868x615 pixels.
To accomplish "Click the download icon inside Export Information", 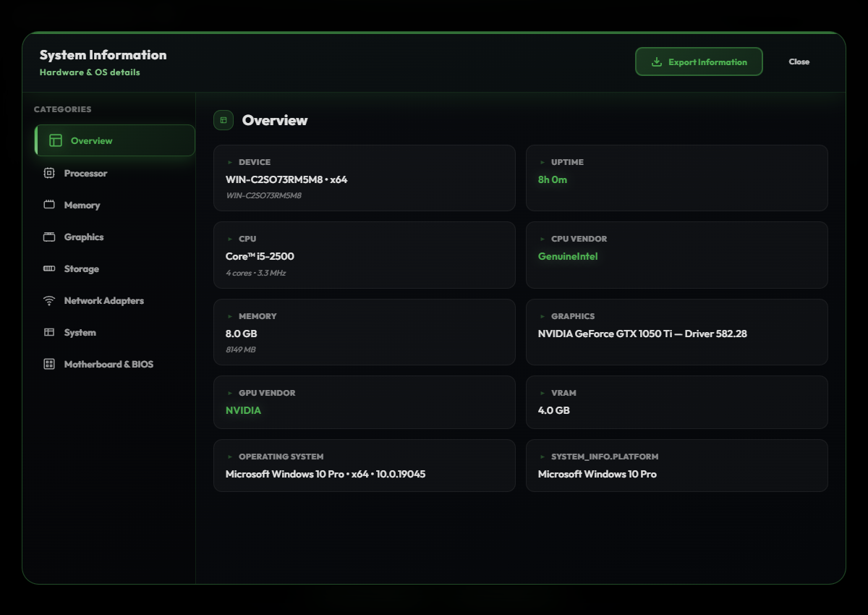I will [x=657, y=61].
